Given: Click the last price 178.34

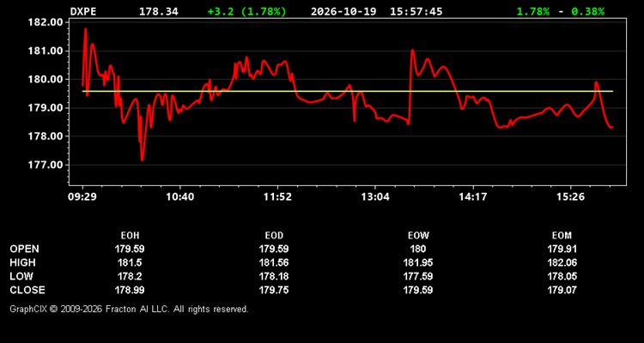Looking at the screenshot, I should [159, 11].
